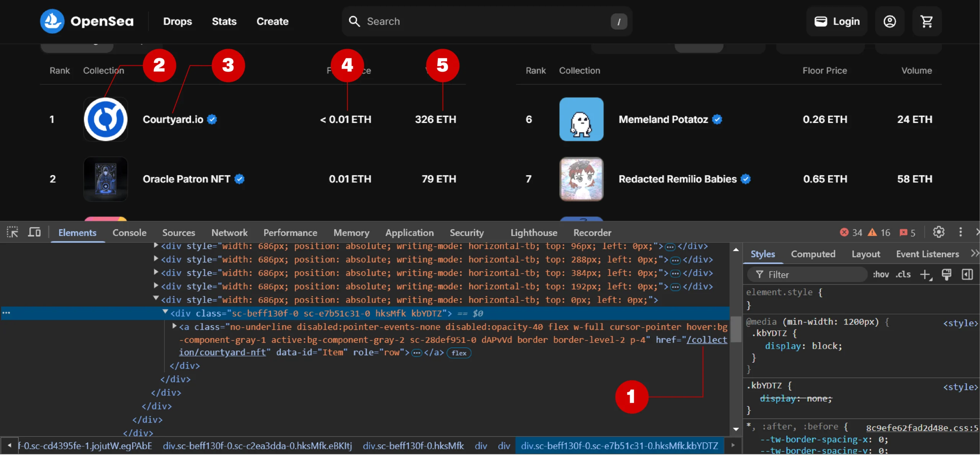Click the Memeland Potatoz thumbnail

click(x=581, y=119)
